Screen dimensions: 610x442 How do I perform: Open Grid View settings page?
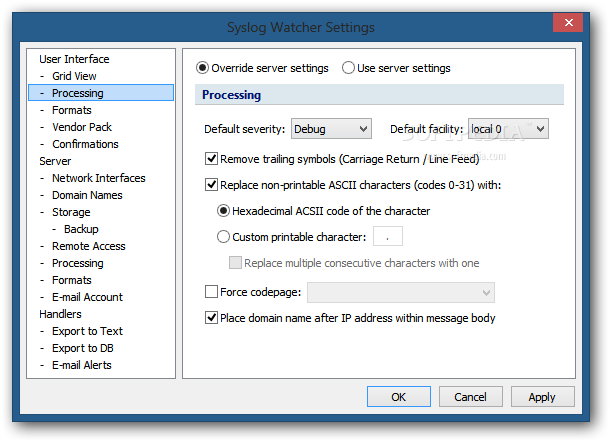pyautogui.click(x=74, y=76)
